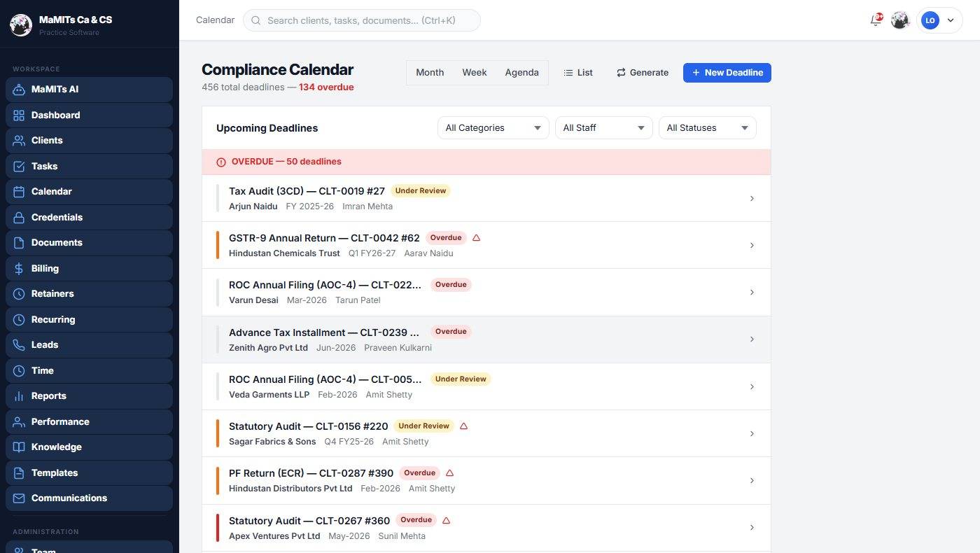980x553 pixels.
Task: Click the Documents file icon
Action: coord(19,243)
